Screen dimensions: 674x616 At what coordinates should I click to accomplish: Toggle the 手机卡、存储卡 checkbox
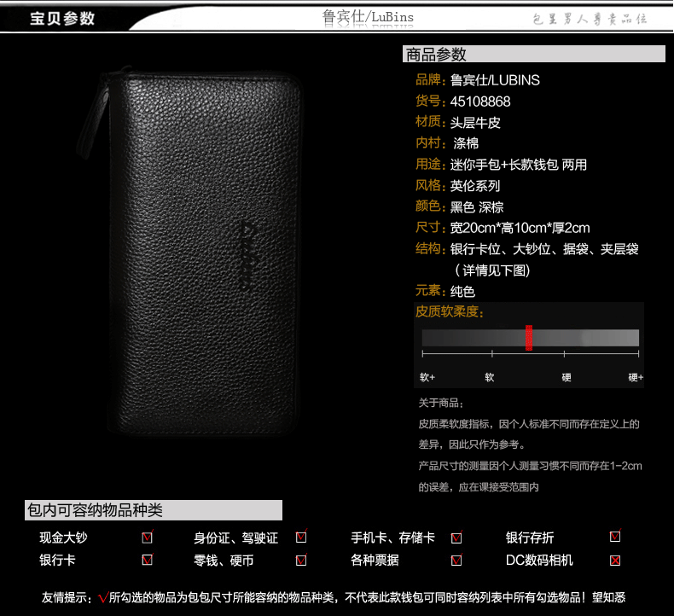coord(456,538)
